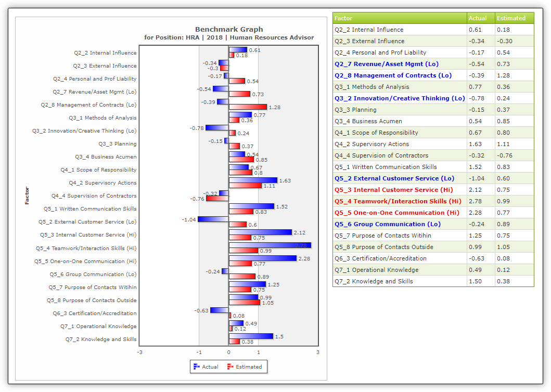Select Q5_6 Group Communication (Lo) table link
551x392 pixels.
(388, 224)
